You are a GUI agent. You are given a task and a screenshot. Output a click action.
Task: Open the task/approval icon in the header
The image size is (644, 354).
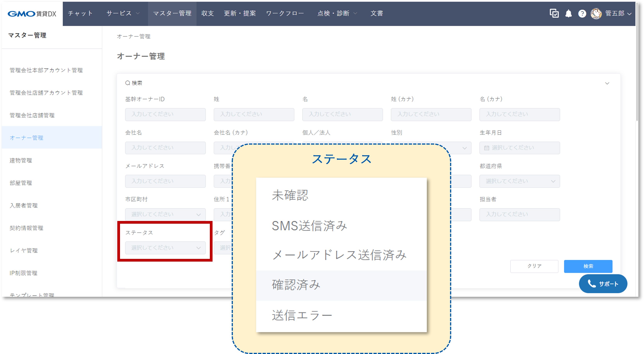coord(555,14)
